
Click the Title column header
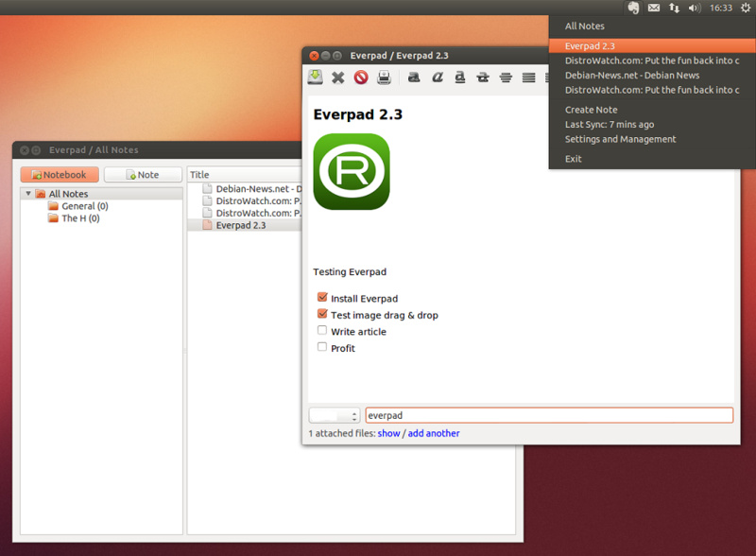[x=246, y=175]
